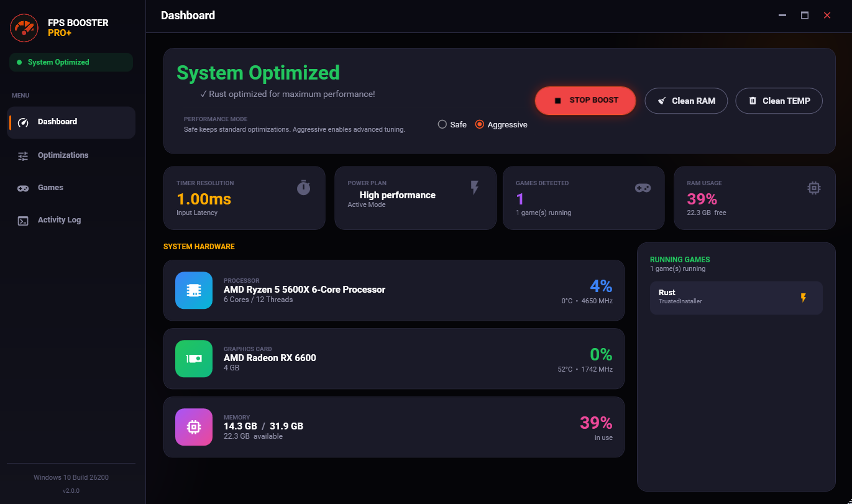Click the graphics card icon for Radeon RX 6600
The width and height of the screenshot is (852, 504).
pyautogui.click(x=193, y=359)
